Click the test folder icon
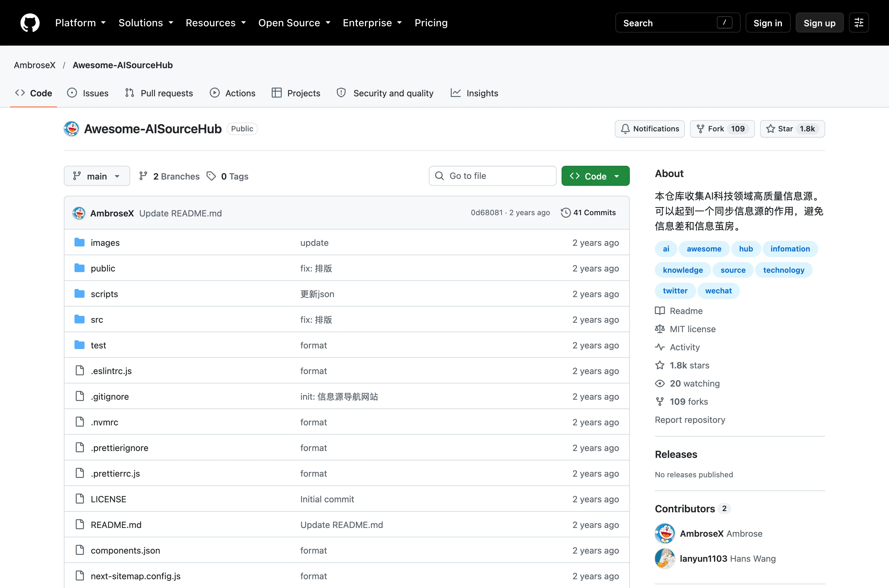Image resolution: width=889 pixels, height=588 pixels. pyautogui.click(x=80, y=345)
